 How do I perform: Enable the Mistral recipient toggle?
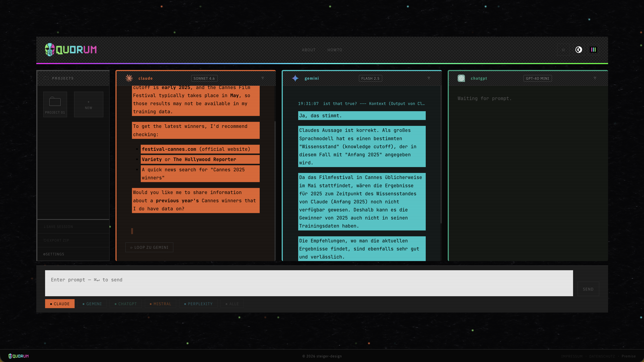pyautogui.click(x=160, y=304)
